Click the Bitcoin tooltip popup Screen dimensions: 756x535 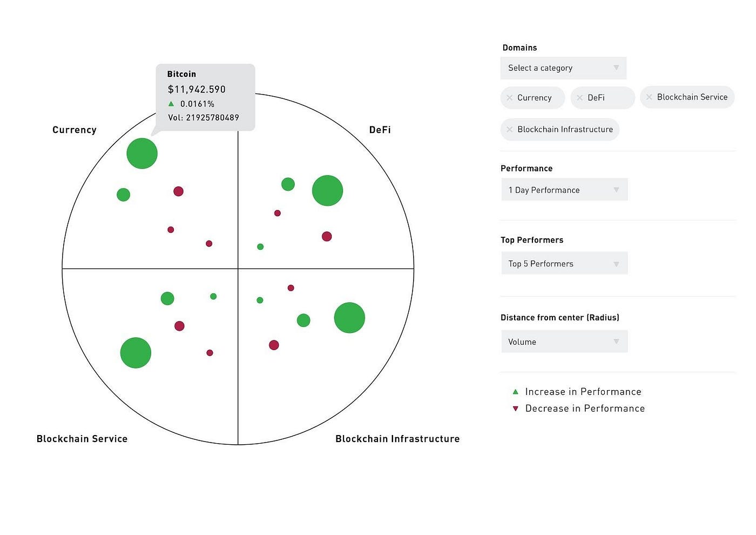[205, 96]
